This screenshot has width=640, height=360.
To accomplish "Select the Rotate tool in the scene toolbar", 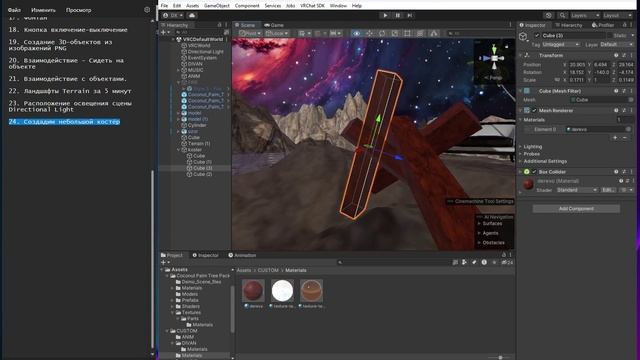I will click(382, 33).
